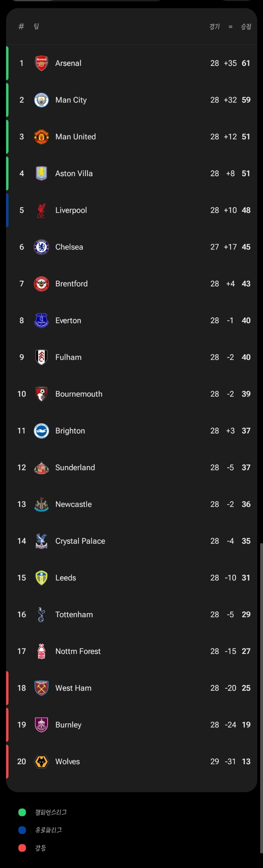Screen dimensions: 263x868
Task: Select the Man United crest
Action: (x=41, y=137)
